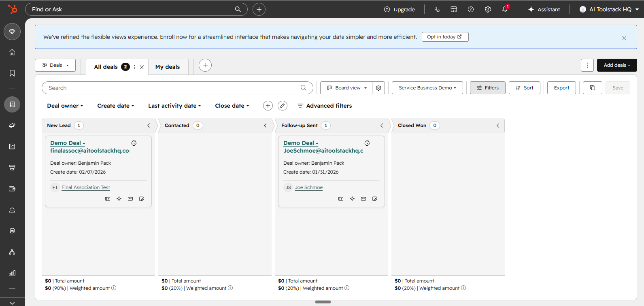Open the calling phone icon in the top bar

point(437,9)
